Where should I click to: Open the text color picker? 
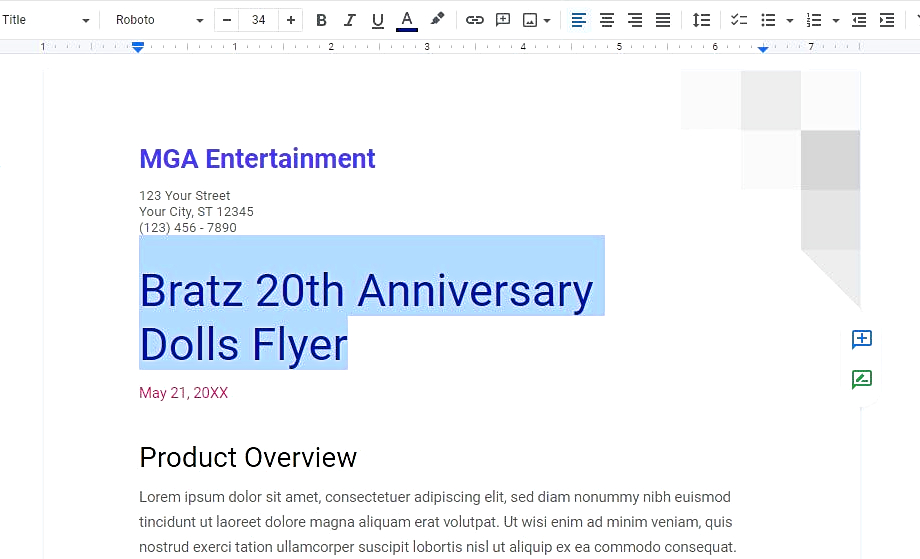(x=406, y=20)
